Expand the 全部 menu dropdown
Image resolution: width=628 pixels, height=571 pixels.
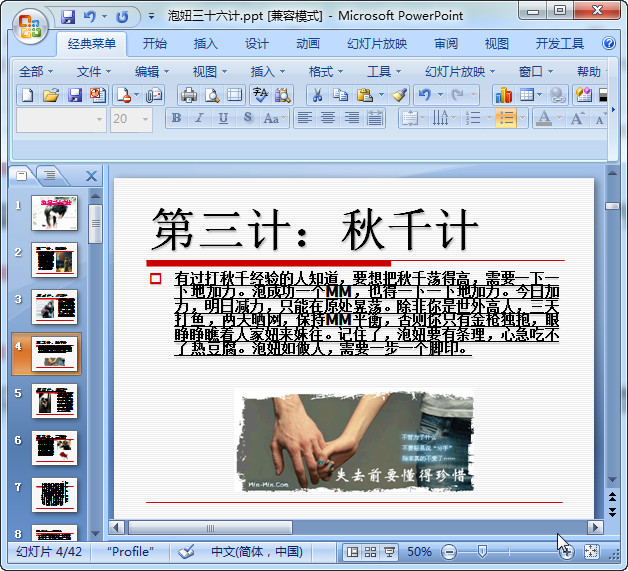[x=36, y=72]
